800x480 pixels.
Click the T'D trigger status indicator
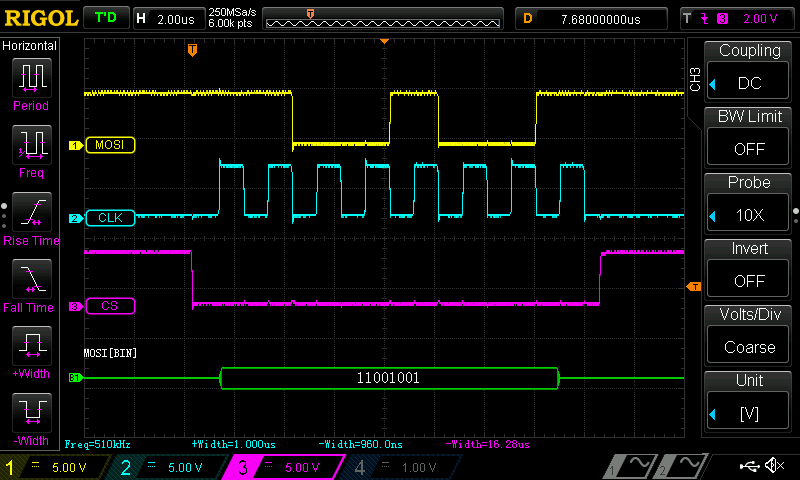point(106,18)
